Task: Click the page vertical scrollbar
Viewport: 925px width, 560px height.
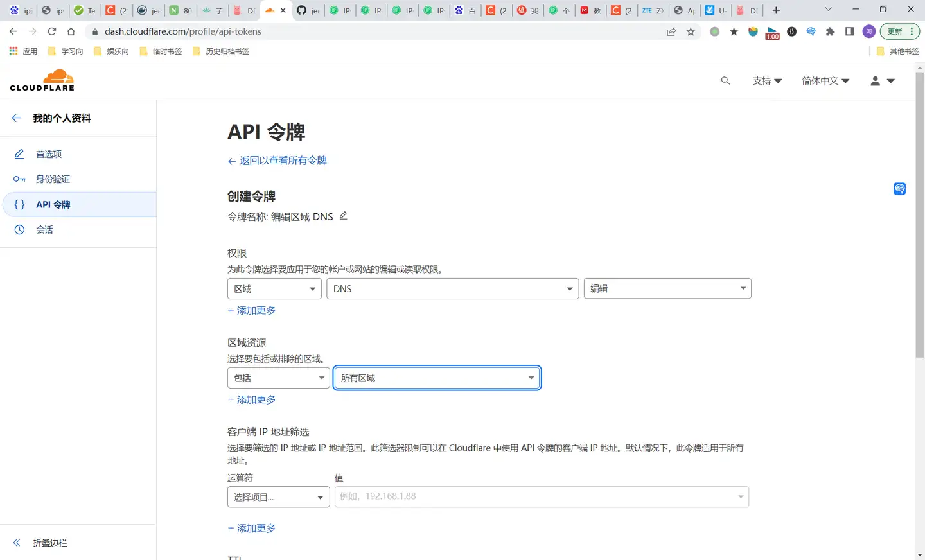Action: [920, 214]
